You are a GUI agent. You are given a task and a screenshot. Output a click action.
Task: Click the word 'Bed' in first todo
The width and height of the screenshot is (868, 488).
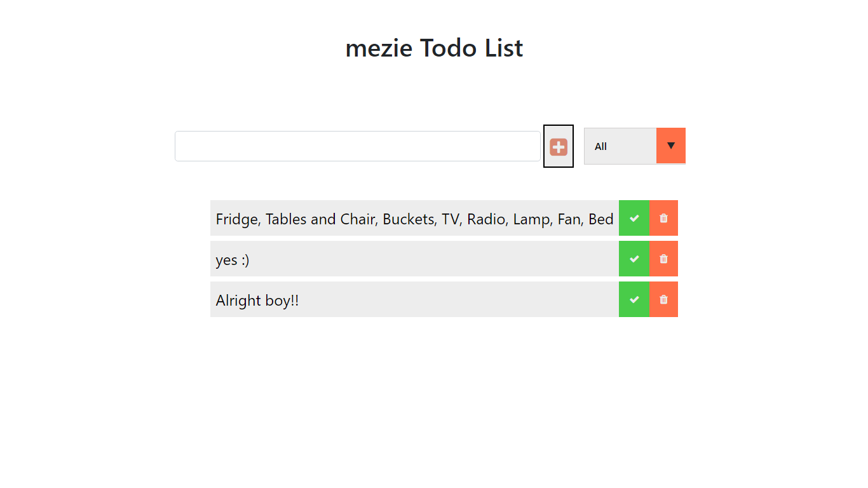[601, 219]
